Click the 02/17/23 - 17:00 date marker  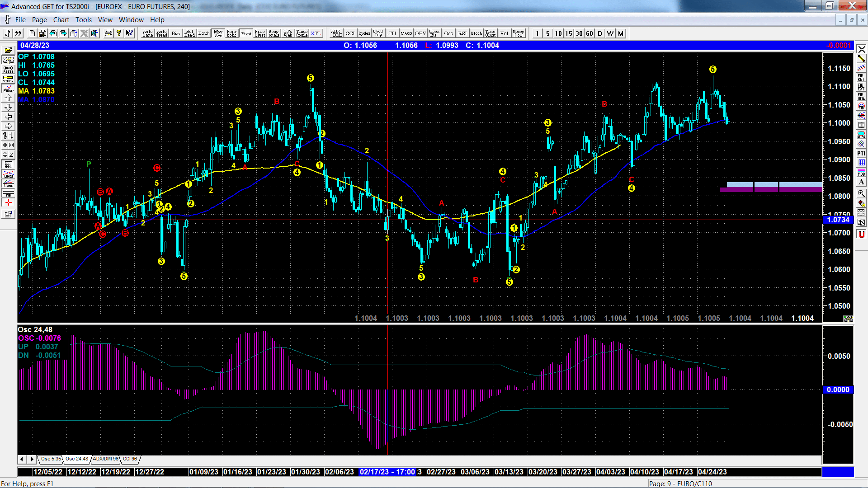click(x=387, y=472)
